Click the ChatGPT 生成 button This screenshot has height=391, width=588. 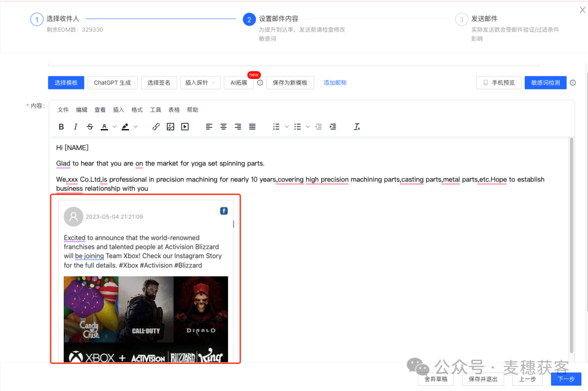pos(112,82)
